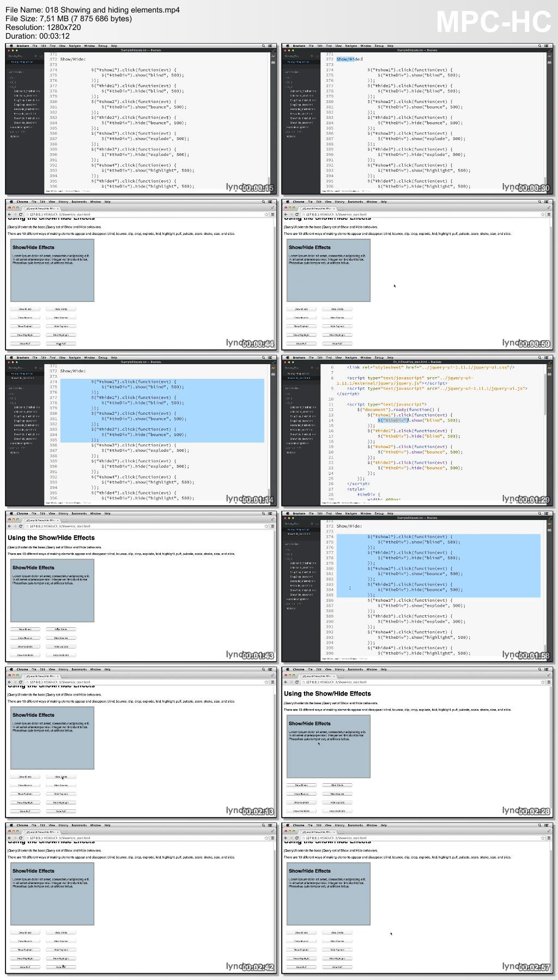558x980 pixels.
Task: Click Hide Highlight button in 00:02:13 frame
Action: (x=61, y=803)
